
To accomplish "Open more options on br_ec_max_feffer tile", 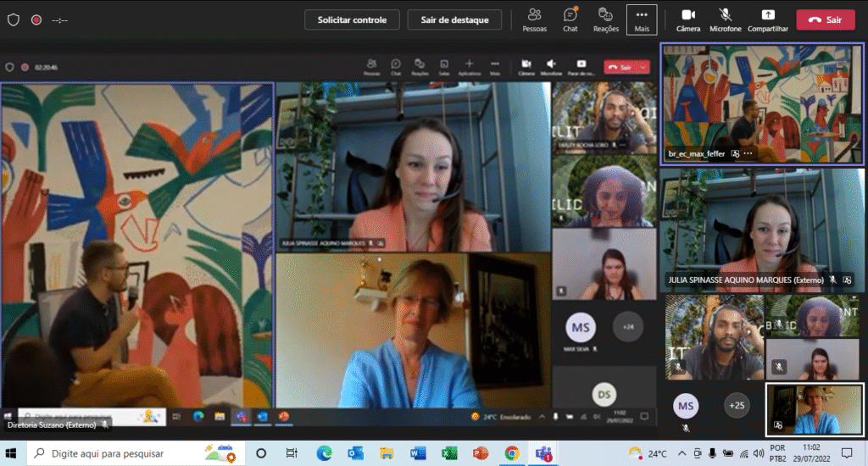I will 748,154.
